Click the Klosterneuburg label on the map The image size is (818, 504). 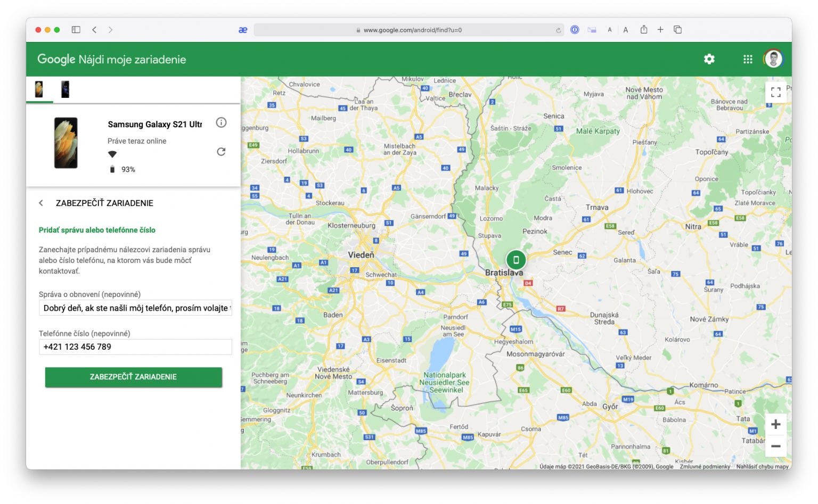pos(351,226)
